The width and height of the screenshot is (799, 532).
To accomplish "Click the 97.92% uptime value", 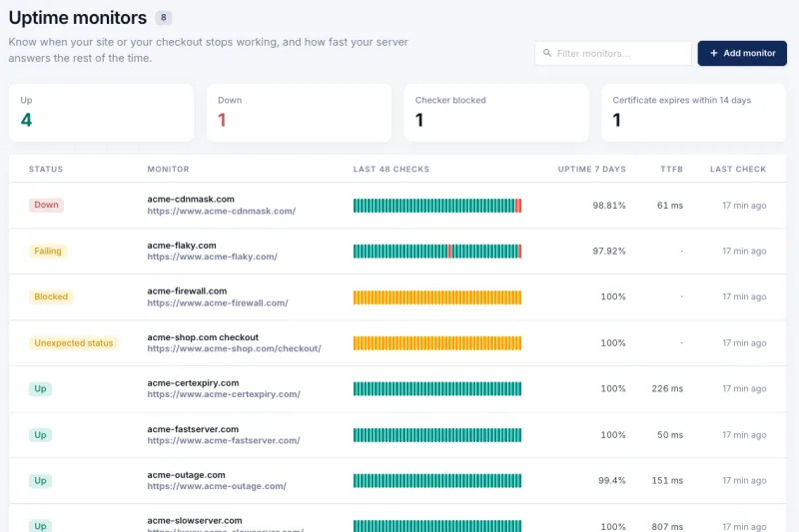I will [x=609, y=251].
